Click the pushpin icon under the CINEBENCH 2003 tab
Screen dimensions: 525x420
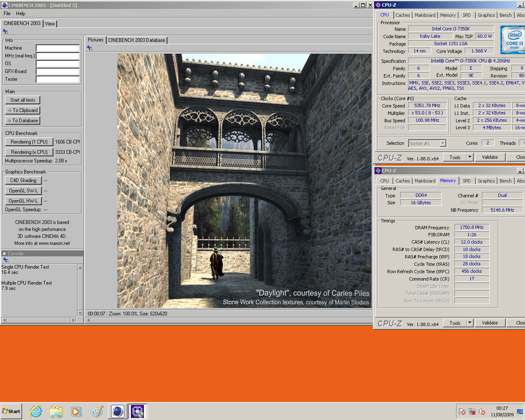coord(5,32)
